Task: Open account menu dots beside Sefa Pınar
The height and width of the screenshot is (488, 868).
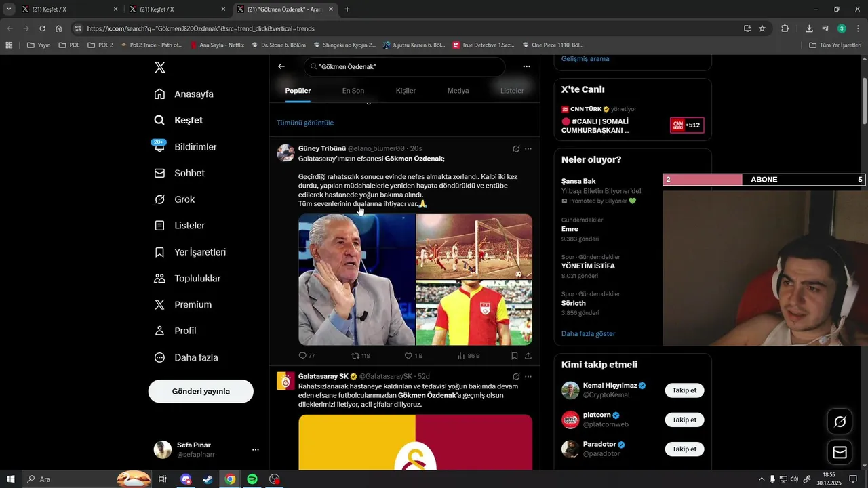Action: point(256,450)
